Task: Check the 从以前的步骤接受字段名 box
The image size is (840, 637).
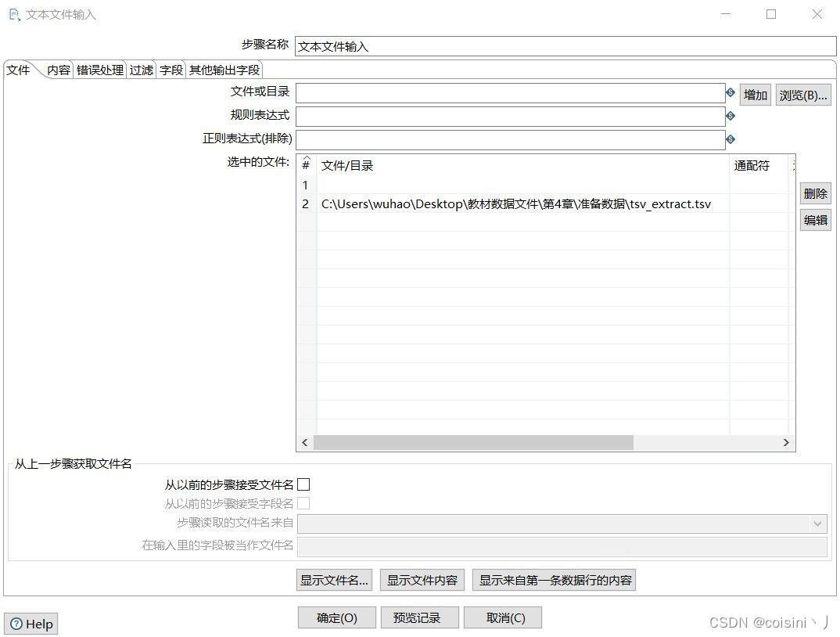Action: pyautogui.click(x=303, y=503)
